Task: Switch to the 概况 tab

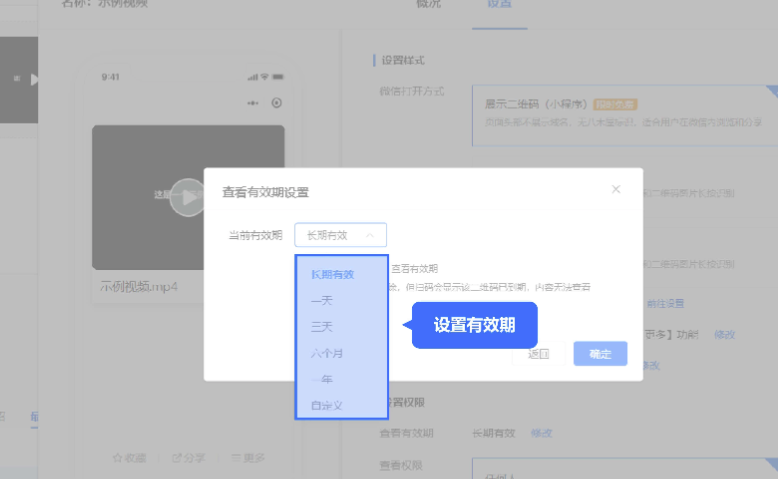Action: [x=428, y=4]
